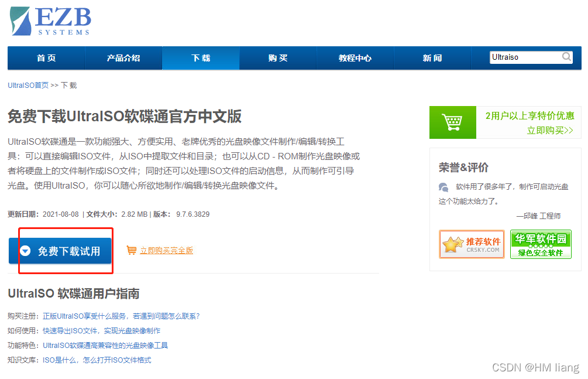Open the 新闻 navigation item

[x=432, y=58]
